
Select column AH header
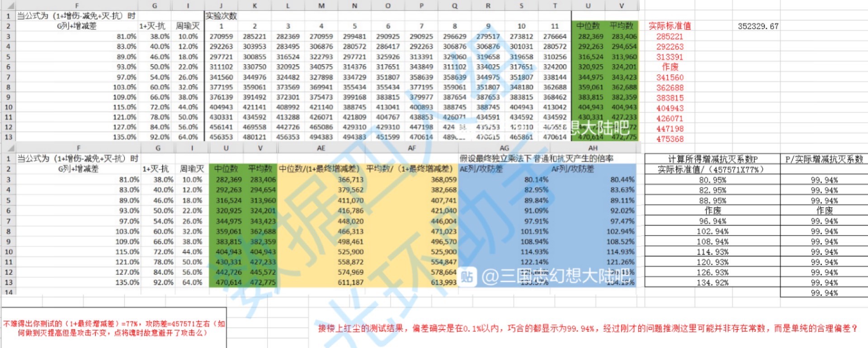click(x=593, y=148)
